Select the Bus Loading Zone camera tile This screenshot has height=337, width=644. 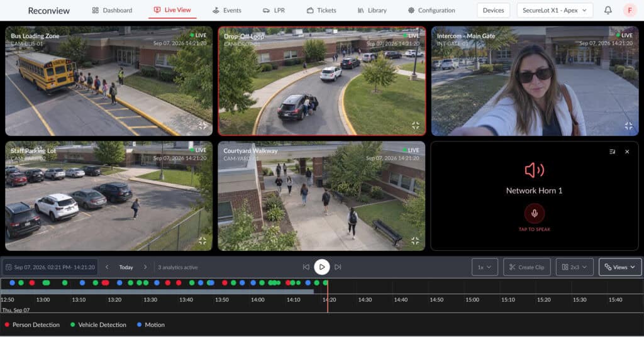click(109, 81)
